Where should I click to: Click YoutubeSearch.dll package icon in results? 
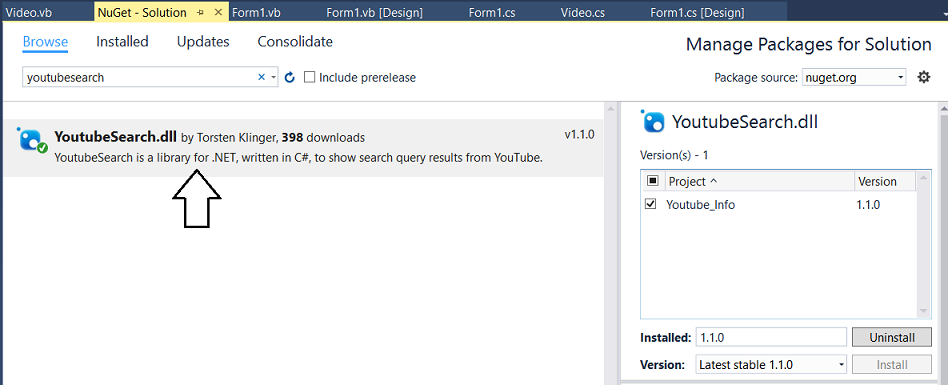pos(32,140)
